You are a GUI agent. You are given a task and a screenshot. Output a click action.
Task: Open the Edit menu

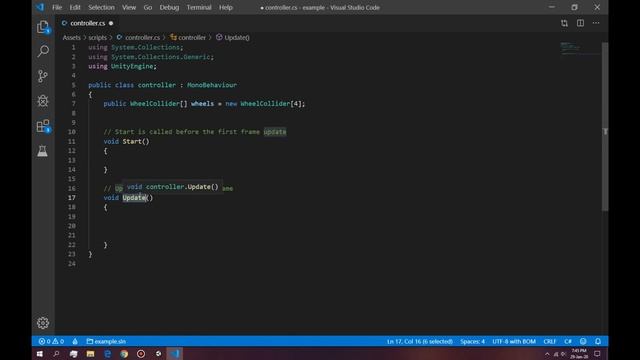[x=75, y=7]
